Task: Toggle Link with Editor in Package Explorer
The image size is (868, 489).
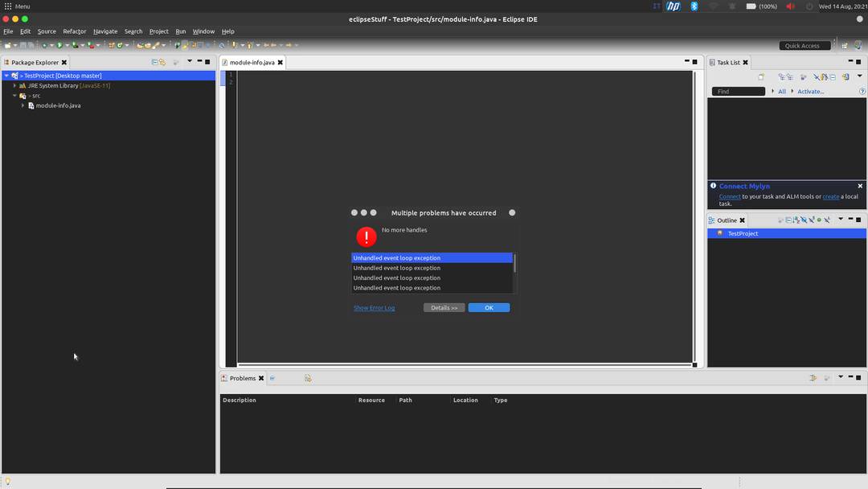Action: (162, 62)
